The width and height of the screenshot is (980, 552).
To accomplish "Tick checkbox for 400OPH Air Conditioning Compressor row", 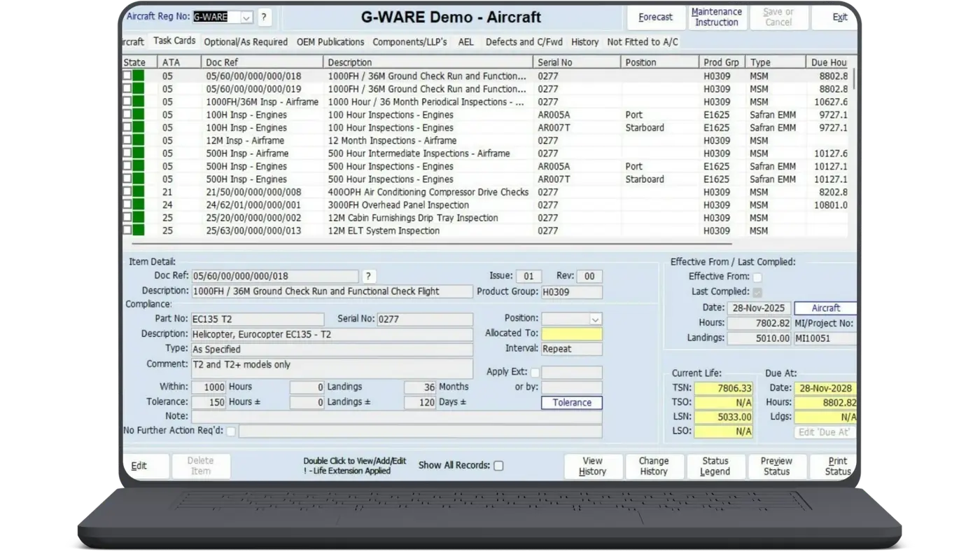I will (x=127, y=192).
